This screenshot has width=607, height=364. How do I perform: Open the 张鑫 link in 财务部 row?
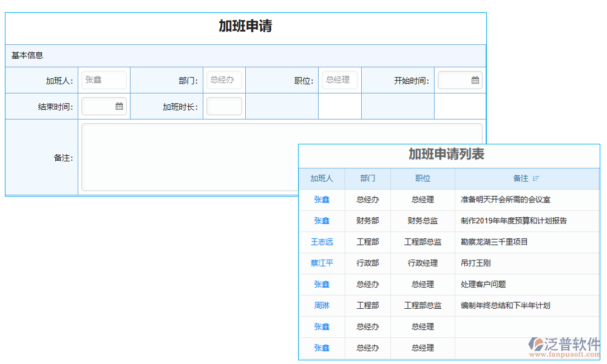pyautogui.click(x=322, y=221)
